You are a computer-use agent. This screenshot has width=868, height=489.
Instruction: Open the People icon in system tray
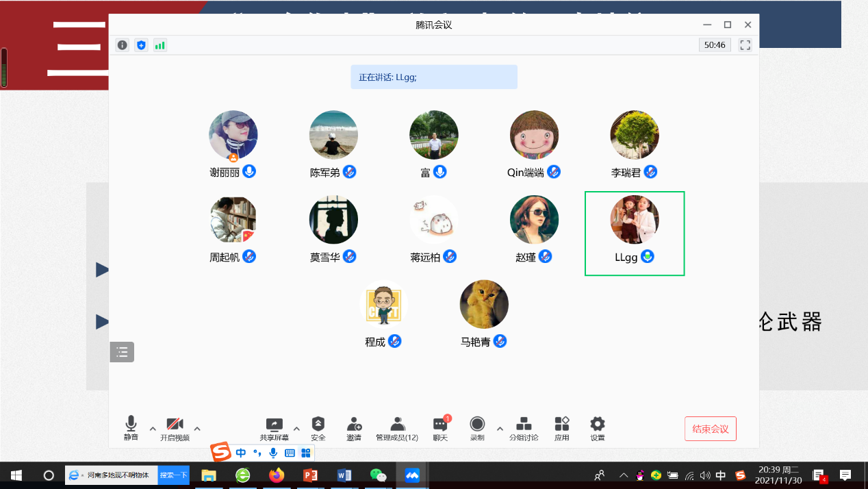[x=600, y=475]
